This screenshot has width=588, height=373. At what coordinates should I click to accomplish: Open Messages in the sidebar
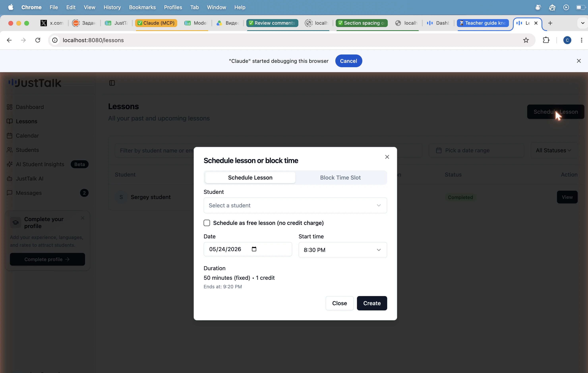coord(29,193)
